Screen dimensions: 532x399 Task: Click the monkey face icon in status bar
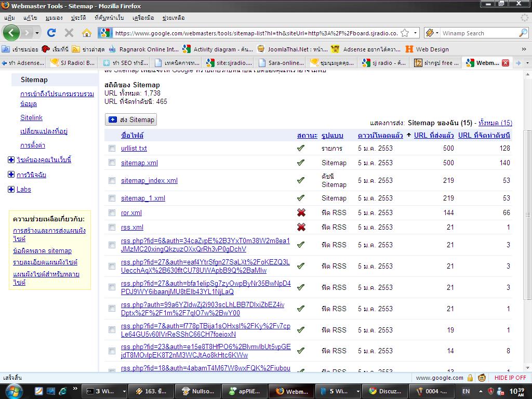point(482,378)
